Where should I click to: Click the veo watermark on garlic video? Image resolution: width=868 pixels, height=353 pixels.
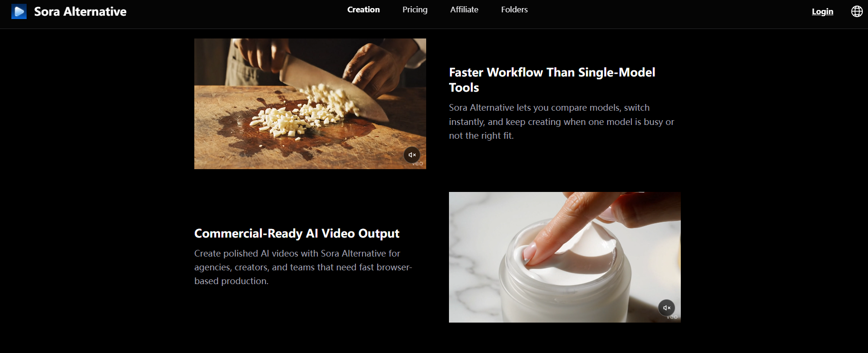(x=418, y=164)
